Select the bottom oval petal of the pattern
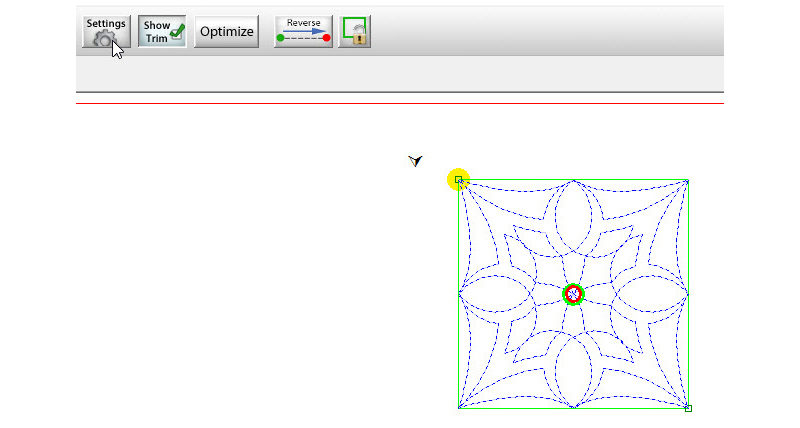Viewport: 800px width, 428px height. click(573, 366)
